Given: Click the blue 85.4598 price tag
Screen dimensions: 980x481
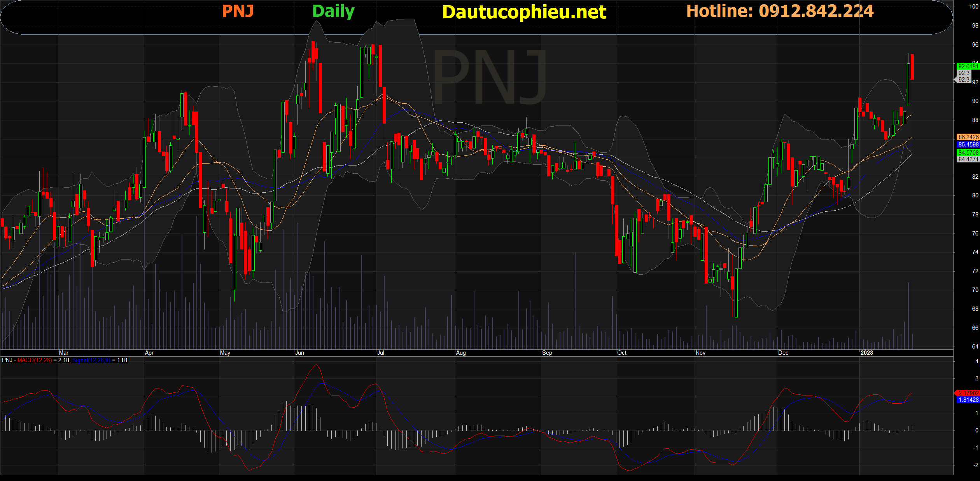Looking at the screenshot, I should click(968, 145).
